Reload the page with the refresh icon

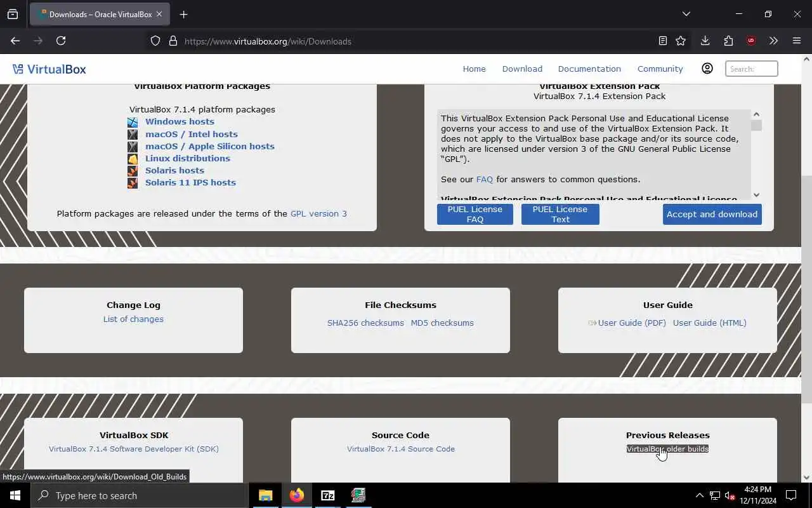(x=61, y=41)
